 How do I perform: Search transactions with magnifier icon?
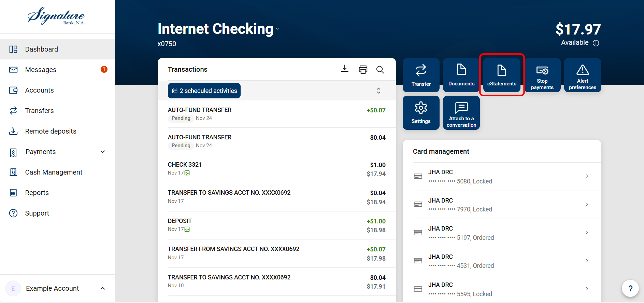click(380, 70)
